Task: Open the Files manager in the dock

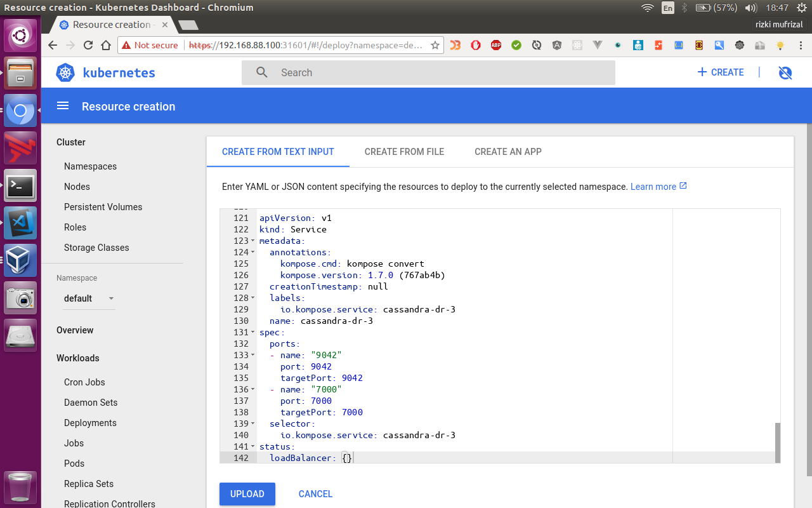Action: tap(20, 73)
